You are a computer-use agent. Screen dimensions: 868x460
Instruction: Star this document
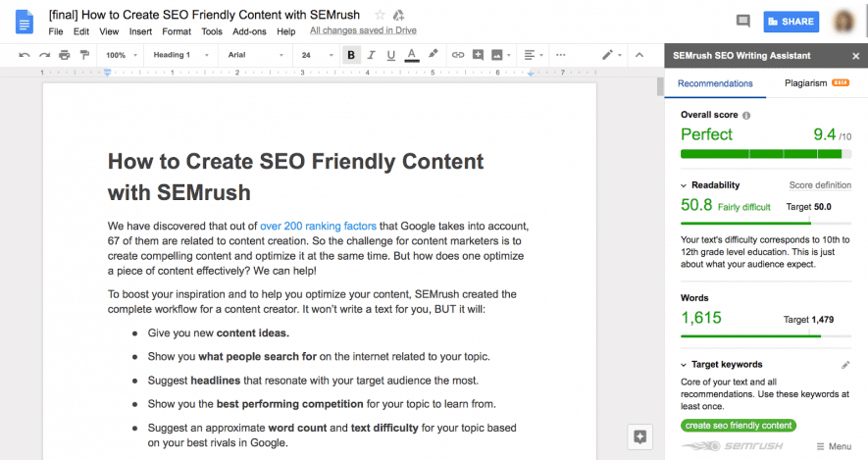(x=380, y=15)
